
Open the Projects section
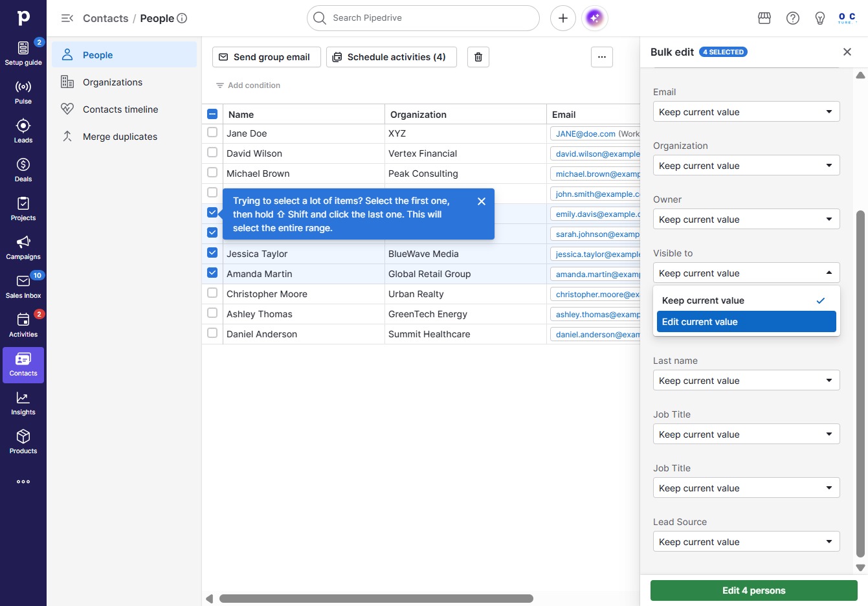[23, 208]
